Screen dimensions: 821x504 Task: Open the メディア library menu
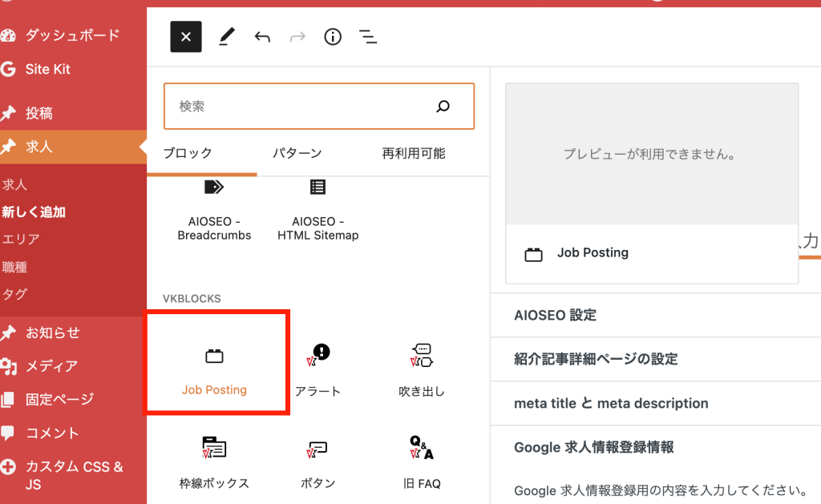pos(51,366)
